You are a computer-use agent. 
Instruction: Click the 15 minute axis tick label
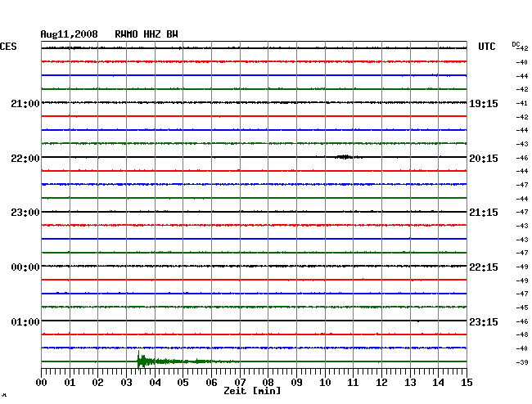pyautogui.click(x=467, y=382)
